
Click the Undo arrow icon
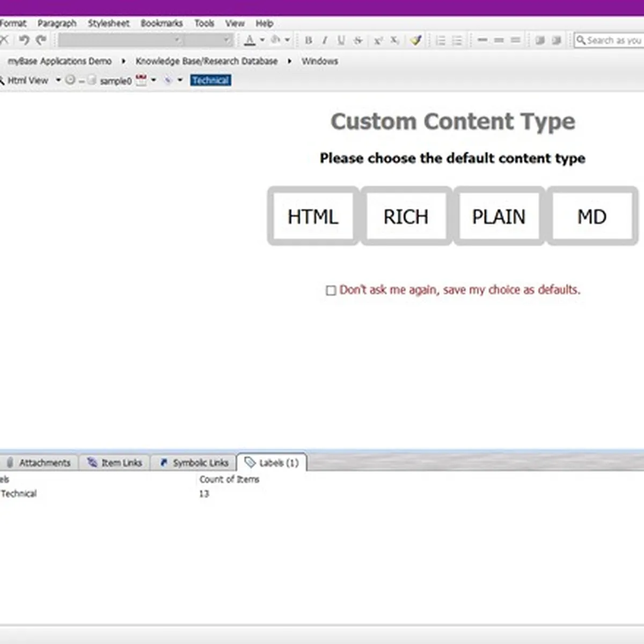pyautogui.click(x=24, y=40)
